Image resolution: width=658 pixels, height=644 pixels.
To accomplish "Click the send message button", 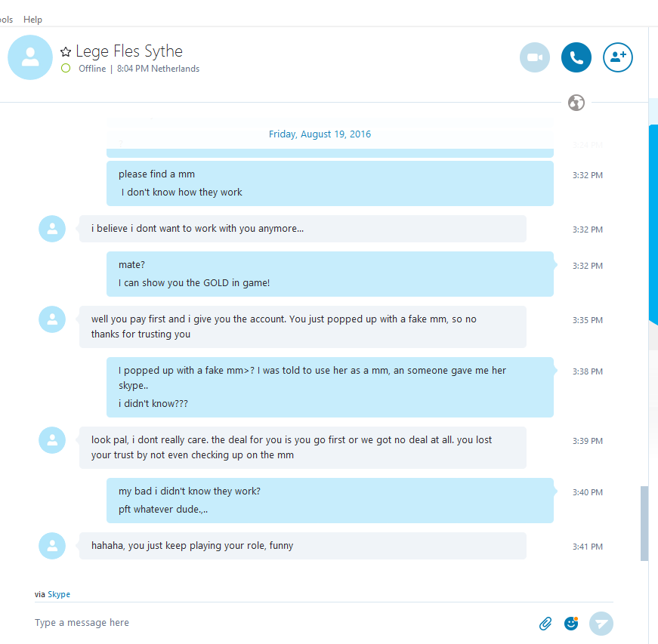I will 601,623.
